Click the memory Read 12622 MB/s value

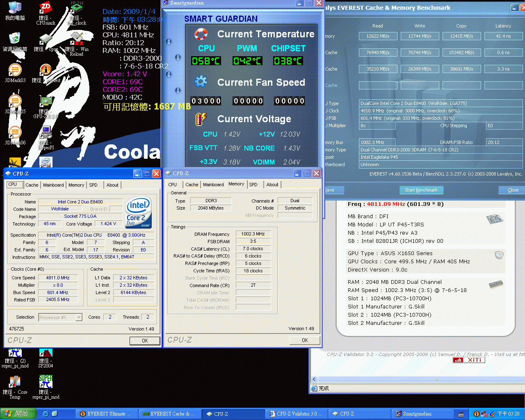click(378, 36)
